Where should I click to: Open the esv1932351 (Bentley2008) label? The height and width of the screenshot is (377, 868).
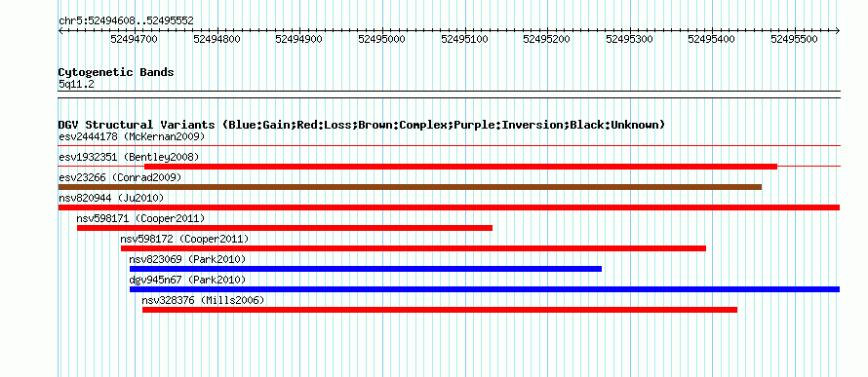tap(129, 157)
